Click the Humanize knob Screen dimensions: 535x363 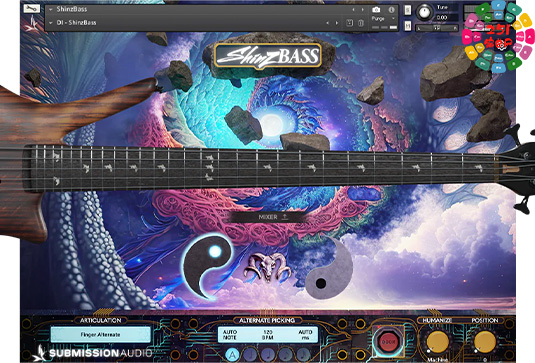coord(437,341)
